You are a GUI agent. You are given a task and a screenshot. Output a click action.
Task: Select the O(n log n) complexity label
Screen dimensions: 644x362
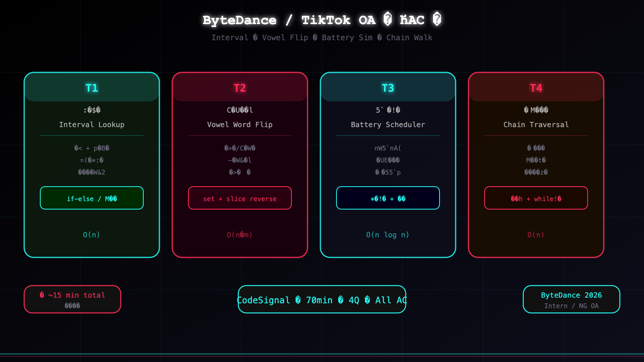tap(388, 235)
